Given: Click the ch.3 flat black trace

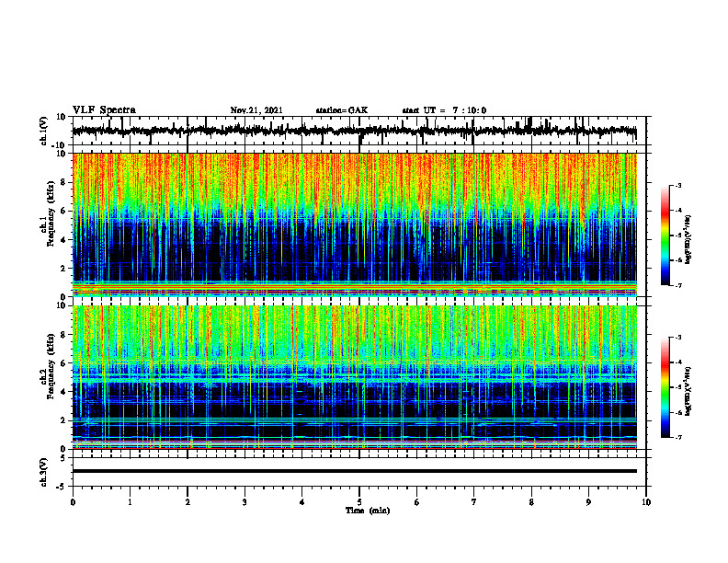Looking at the screenshot, I should click(354, 471).
